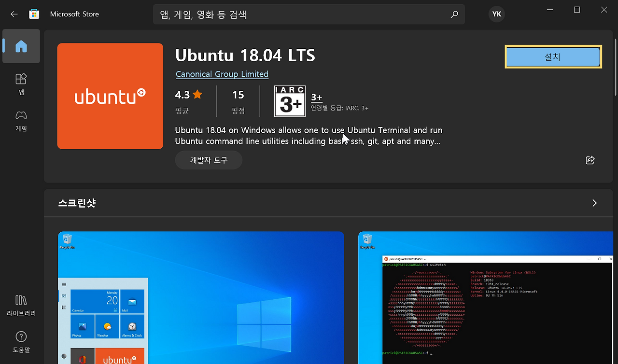Click the Ubuntu 18.04 LTS title

click(245, 56)
